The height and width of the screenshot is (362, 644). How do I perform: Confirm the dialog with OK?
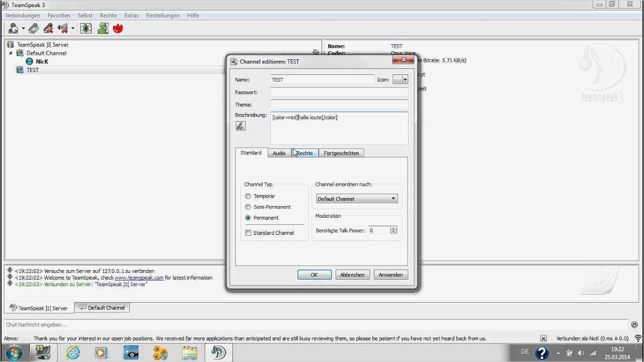coord(314,275)
